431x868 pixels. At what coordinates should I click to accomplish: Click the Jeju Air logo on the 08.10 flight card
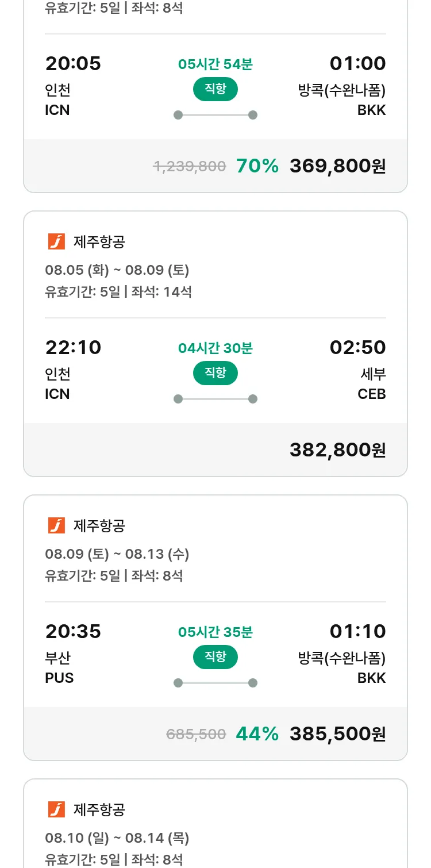(x=56, y=809)
